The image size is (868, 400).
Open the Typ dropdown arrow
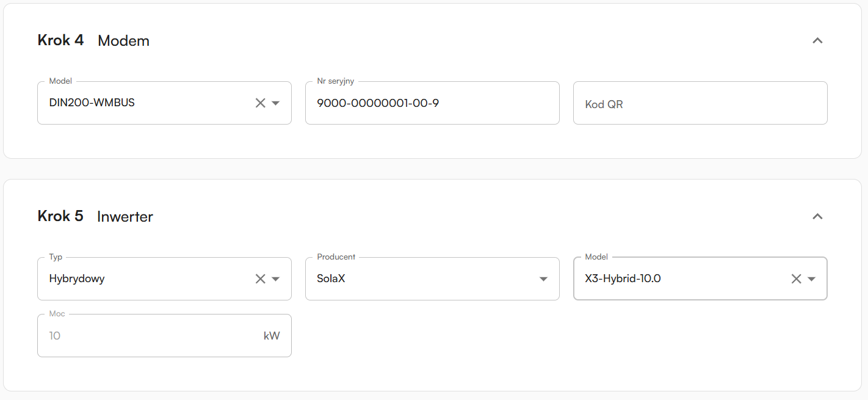[276, 279]
